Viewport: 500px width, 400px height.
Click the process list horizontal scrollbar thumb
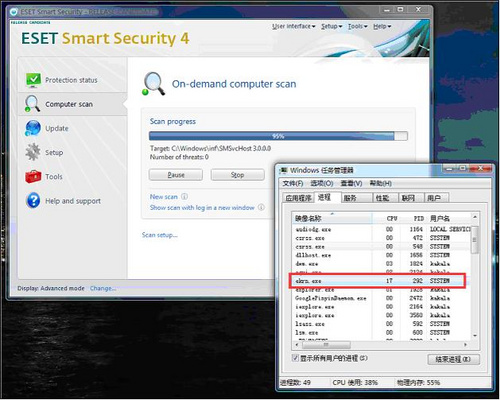(326, 344)
